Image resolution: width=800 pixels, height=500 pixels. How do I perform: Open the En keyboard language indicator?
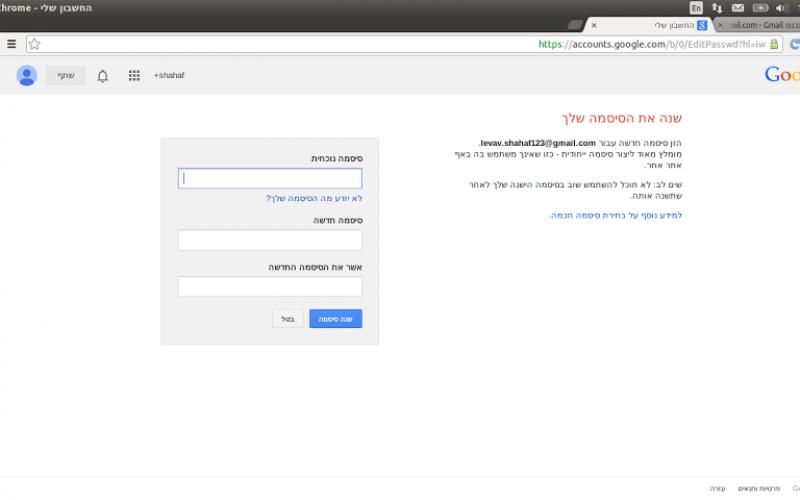(696, 8)
